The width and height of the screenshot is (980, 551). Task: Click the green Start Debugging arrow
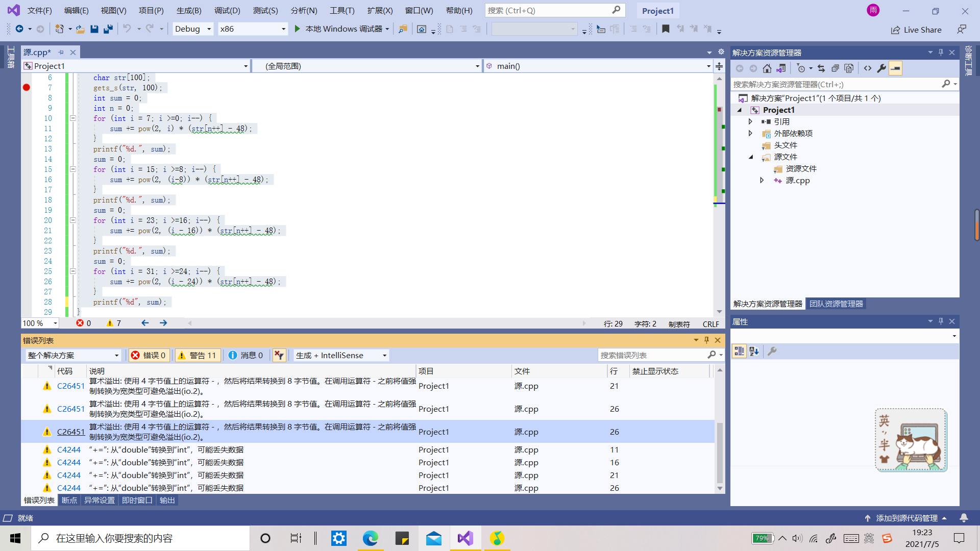click(x=297, y=29)
